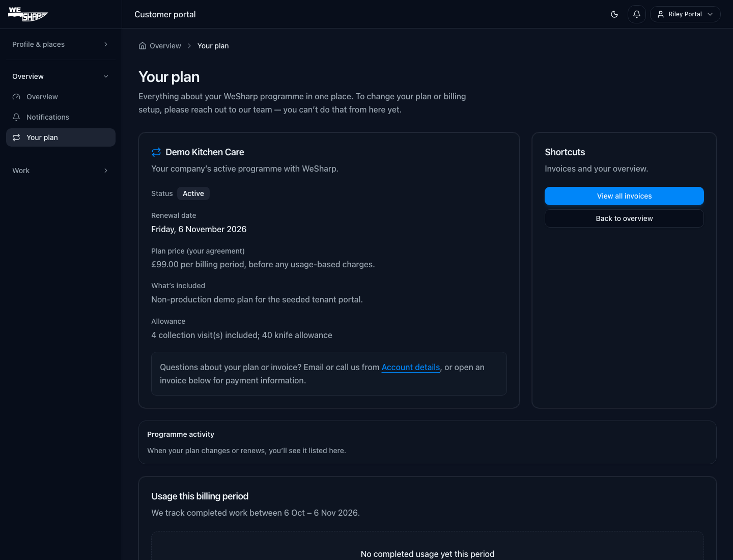Click the renewal date Friday, 6 November 2026
Screen dimensions: 733x560
199,229
